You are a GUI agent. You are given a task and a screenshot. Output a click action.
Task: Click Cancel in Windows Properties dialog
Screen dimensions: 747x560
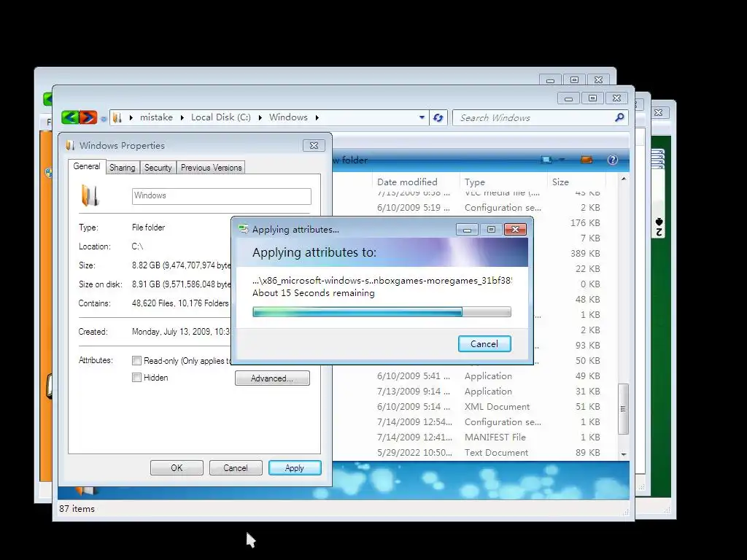pos(236,467)
